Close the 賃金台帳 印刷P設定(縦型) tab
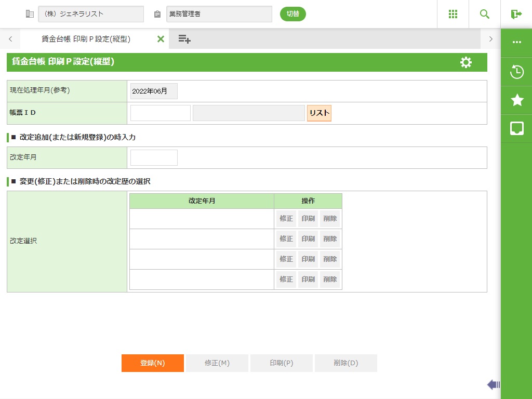The width and height of the screenshot is (532, 399). click(161, 39)
